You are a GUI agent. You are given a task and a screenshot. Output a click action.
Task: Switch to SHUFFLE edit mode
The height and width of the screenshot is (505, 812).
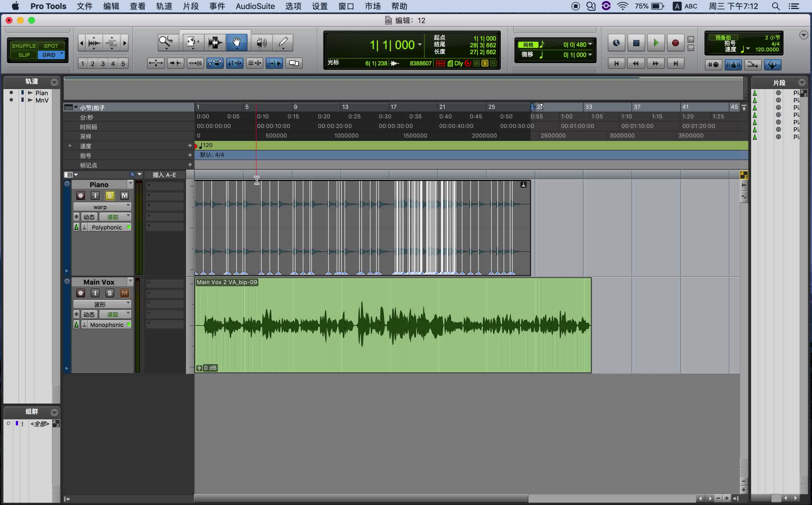coord(23,45)
